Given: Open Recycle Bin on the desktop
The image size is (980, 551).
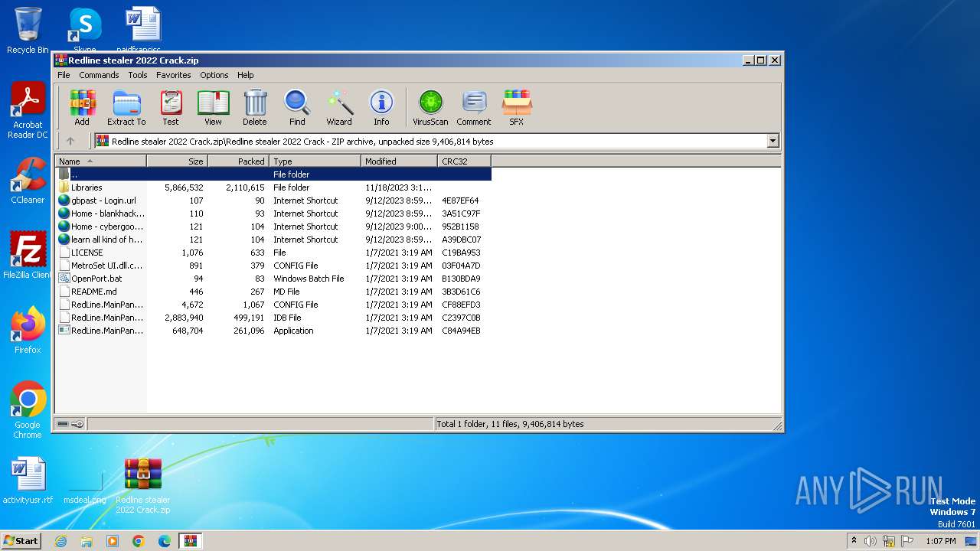Looking at the screenshot, I should 28,31.
